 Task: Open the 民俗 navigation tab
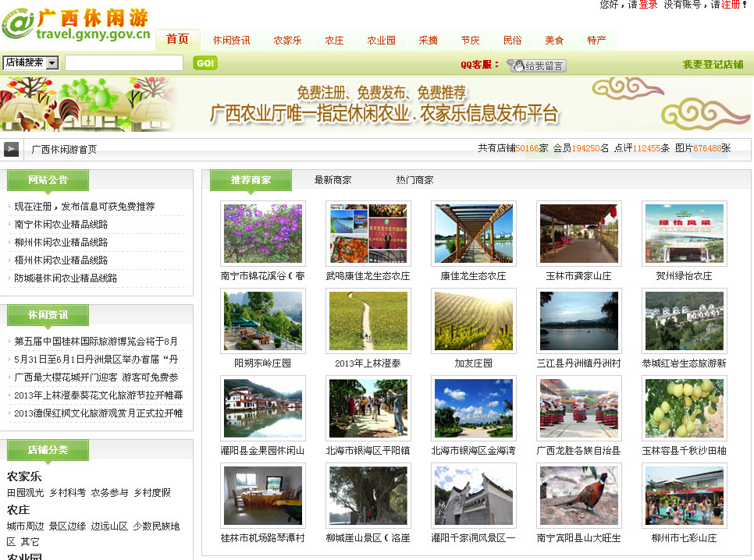[x=513, y=41]
